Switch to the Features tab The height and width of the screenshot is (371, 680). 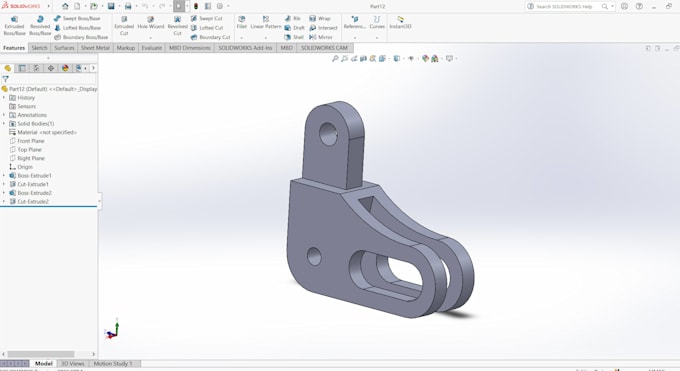(14, 48)
